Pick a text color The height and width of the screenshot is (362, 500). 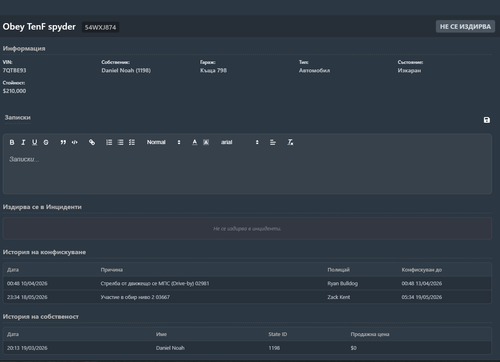(x=195, y=142)
